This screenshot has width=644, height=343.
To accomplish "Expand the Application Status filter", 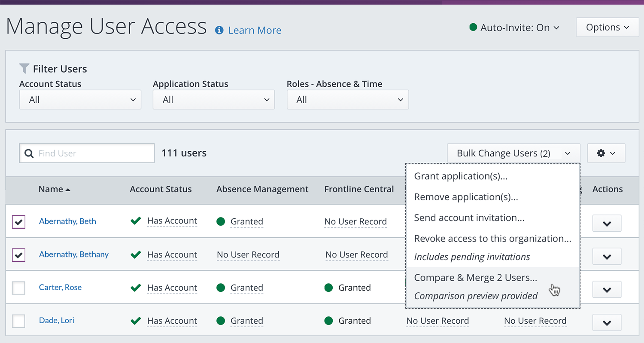I will (214, 100).
